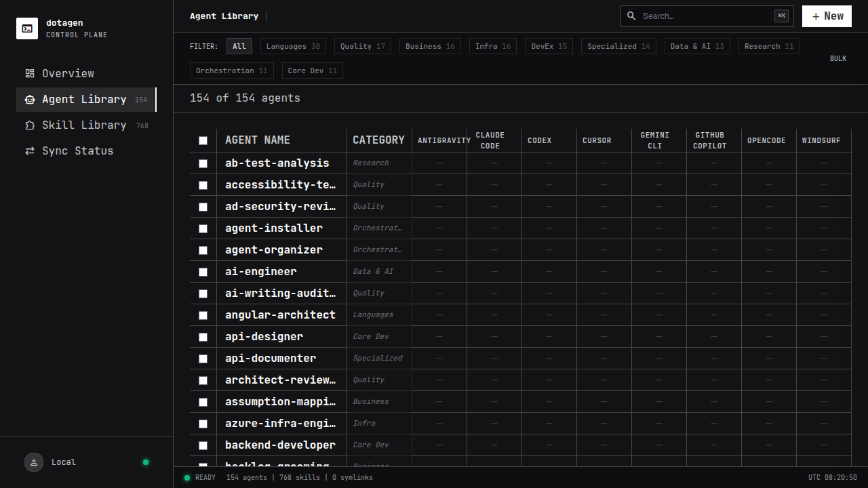Screen dimensions: 868x488
Task: Open the backend-developer agent
Action: pyautogui.click(x=280, y=445)
